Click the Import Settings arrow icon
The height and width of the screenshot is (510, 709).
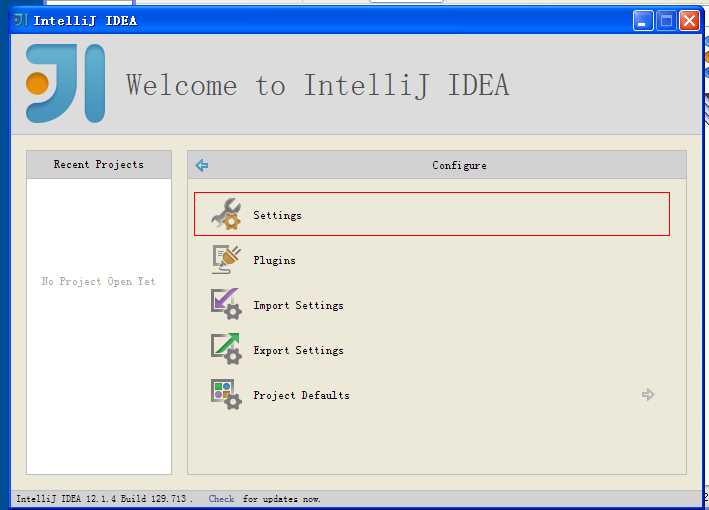[226, 304]
